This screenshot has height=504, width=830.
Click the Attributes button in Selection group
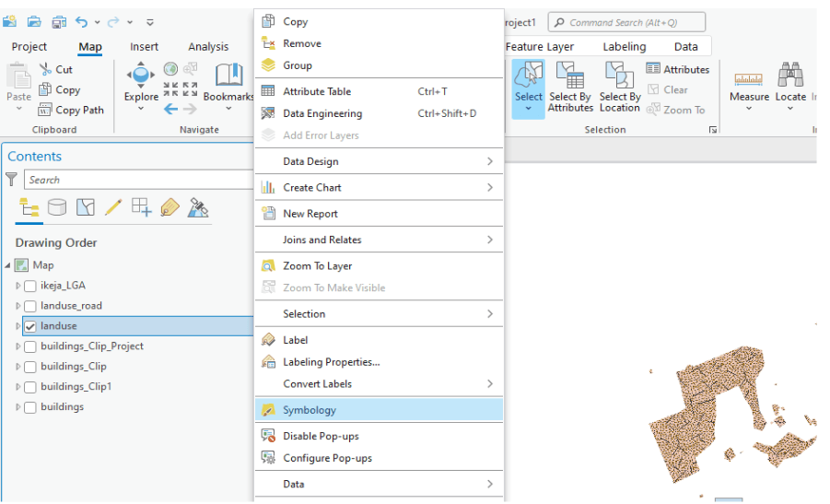(678, 69)
